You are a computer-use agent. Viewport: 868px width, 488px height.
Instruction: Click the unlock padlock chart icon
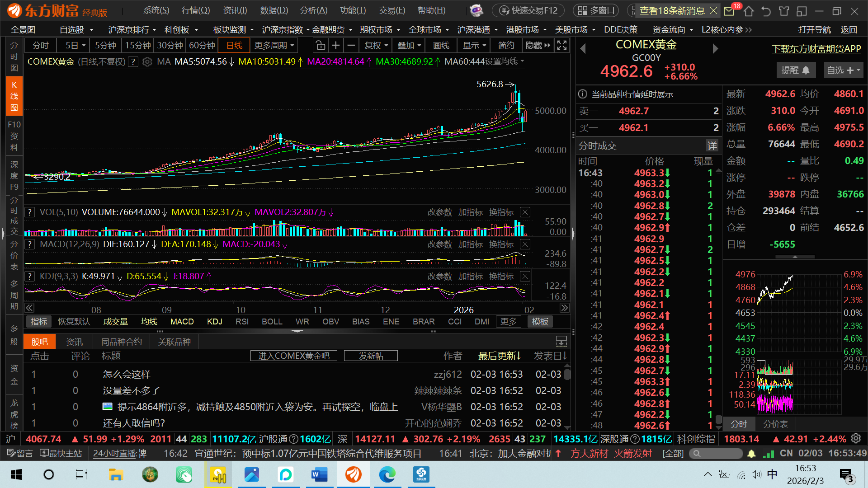coord(321,45)
